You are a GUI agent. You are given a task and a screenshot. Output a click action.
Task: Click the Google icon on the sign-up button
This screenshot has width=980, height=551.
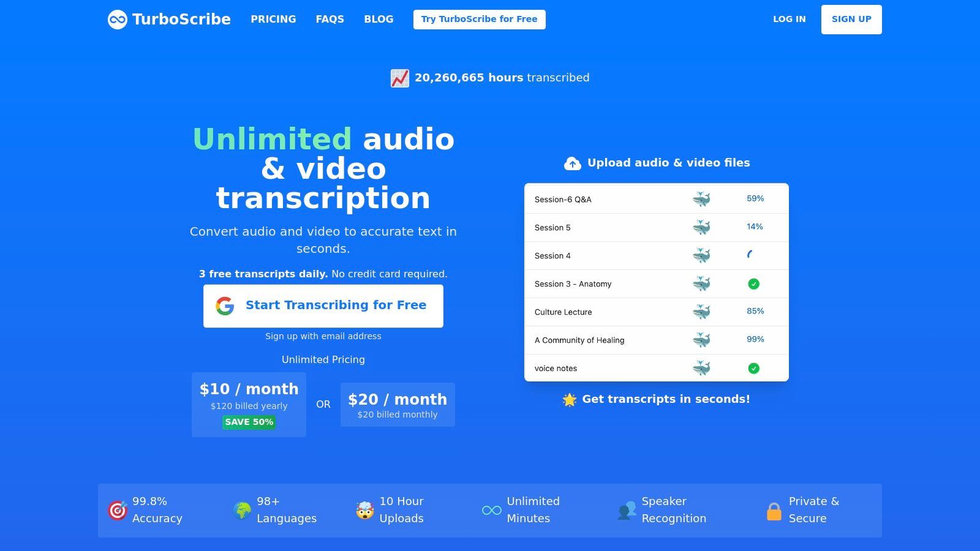click(x=224, y=305)
